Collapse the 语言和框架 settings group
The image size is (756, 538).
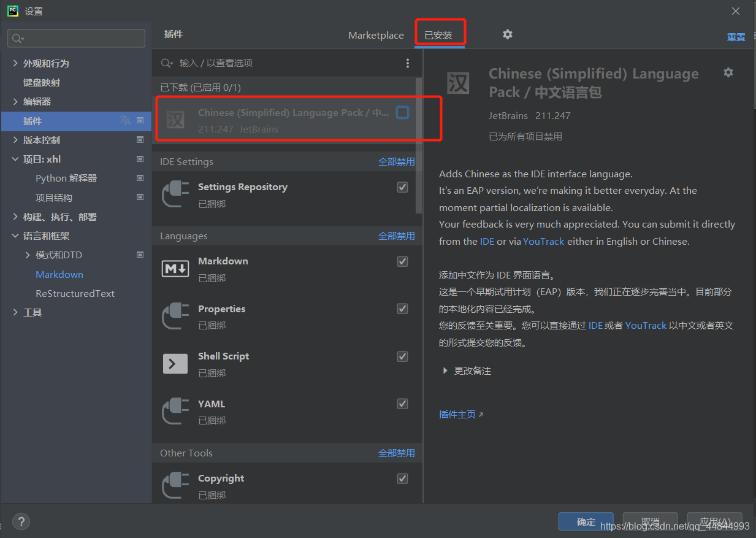point(15,236)
